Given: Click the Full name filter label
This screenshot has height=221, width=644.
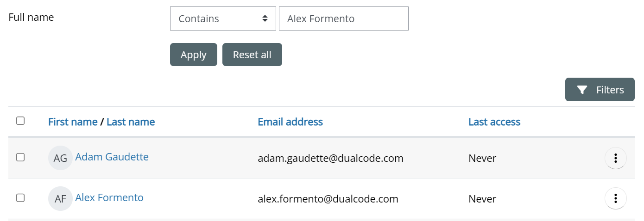Looking at the screenshot, I should point(32,18).
